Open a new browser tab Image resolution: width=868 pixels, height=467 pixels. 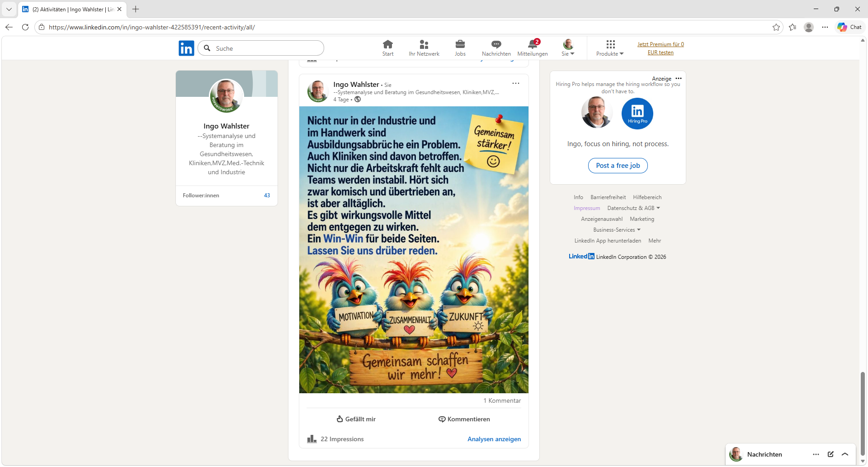pyautogui.click(x=136, y=9)
